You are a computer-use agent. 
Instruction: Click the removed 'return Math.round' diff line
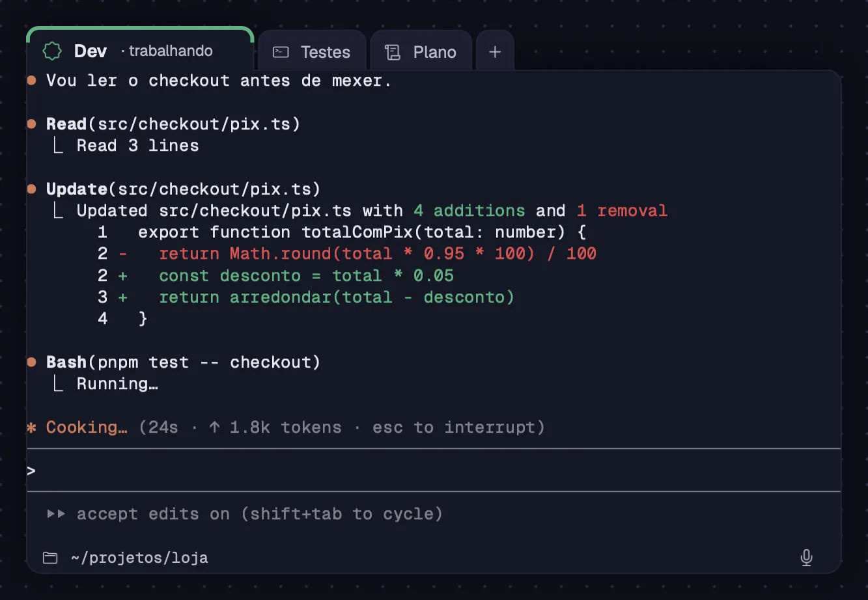(x=347, y=253)
